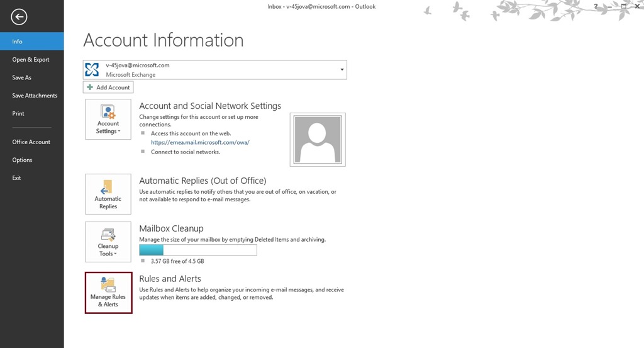Image resolution: width=644 pixels, height=348 pixels.
Task: Click the Microsoft Exchange account icon
Action: (92, 70)
